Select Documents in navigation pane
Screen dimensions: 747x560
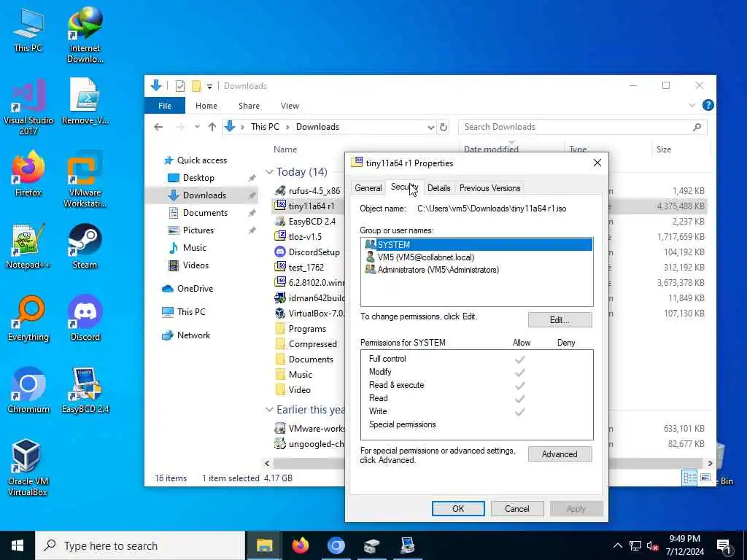205,213
